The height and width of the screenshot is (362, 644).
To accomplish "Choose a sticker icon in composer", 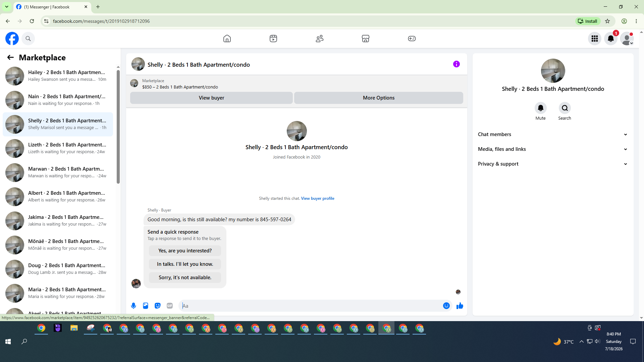I will tap(158, 306).
